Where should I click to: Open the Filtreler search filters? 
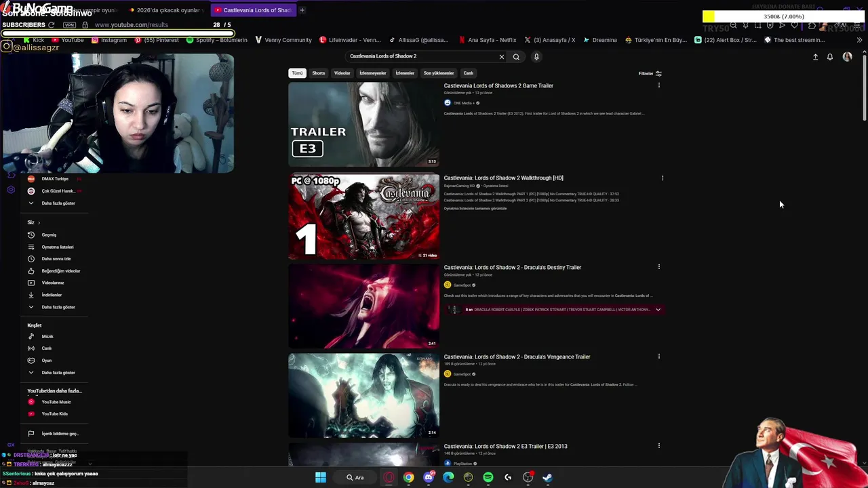pos(650,73)
